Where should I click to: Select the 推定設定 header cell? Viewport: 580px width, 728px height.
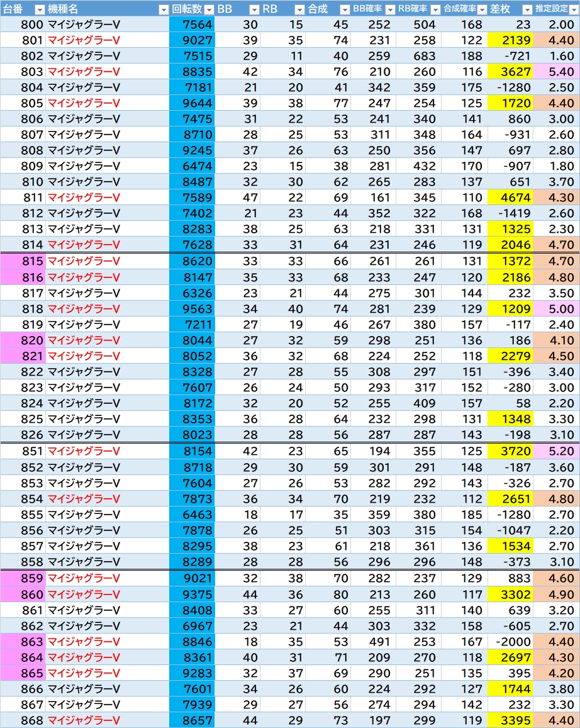pyautogui.click(x=556, y=9)
